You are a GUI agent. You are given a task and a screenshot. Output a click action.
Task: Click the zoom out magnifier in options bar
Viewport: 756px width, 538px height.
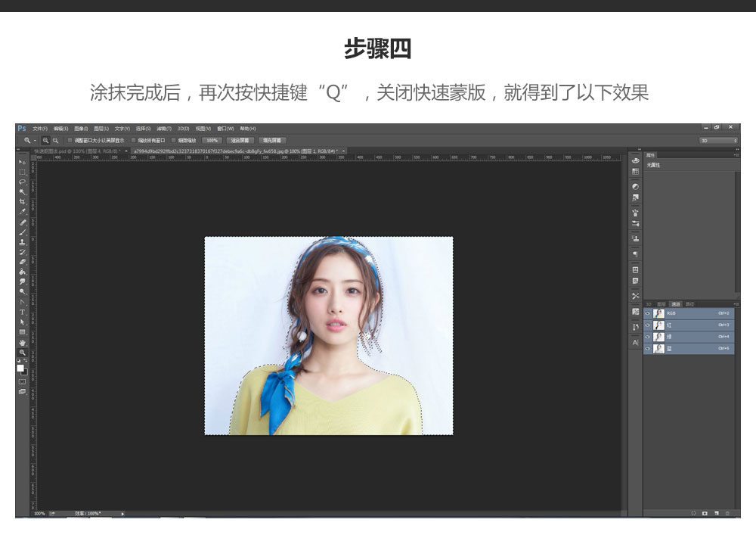click(56, 141)
